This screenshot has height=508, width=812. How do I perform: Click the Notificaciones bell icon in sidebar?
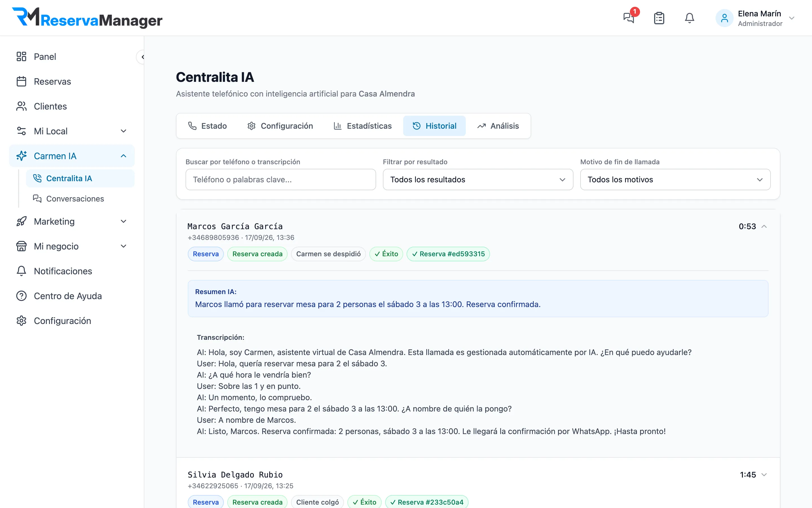click(21, 271)
